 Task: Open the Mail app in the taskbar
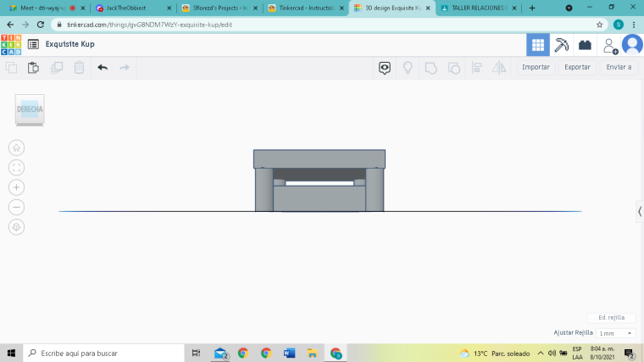tap(221, 353)
